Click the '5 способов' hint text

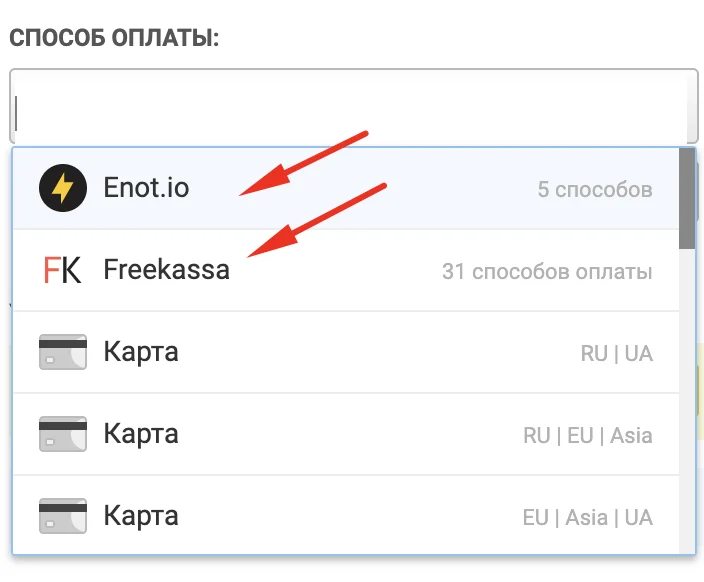point(595,189)
